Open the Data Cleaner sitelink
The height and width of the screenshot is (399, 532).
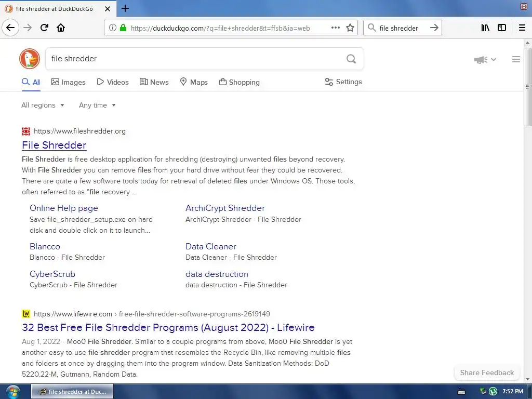click(x=211, y=246)
